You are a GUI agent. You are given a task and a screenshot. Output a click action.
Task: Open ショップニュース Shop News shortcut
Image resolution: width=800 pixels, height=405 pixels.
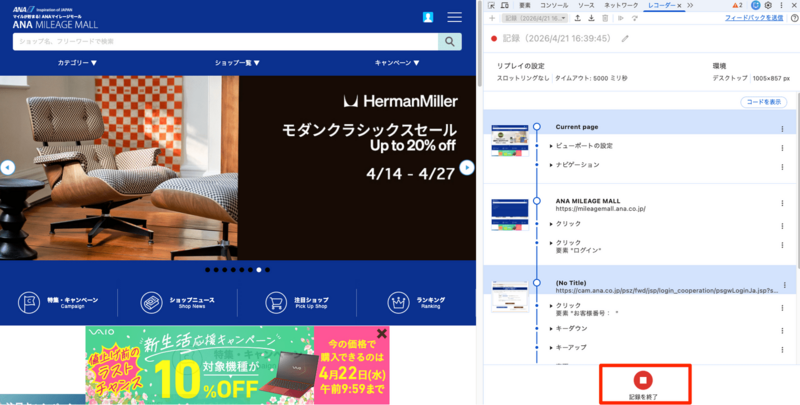coord(178,302)
